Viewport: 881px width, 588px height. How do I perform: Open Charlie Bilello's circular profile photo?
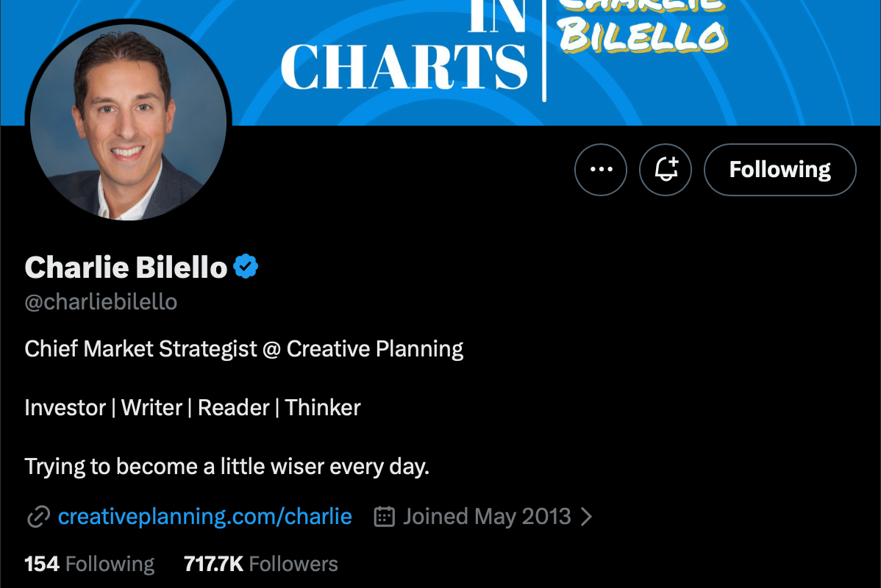tap(129, 123)
